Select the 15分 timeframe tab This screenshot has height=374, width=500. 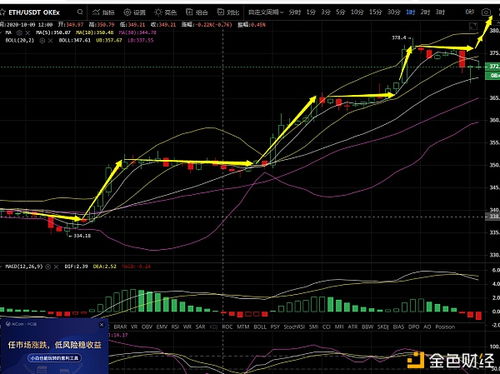375,12
